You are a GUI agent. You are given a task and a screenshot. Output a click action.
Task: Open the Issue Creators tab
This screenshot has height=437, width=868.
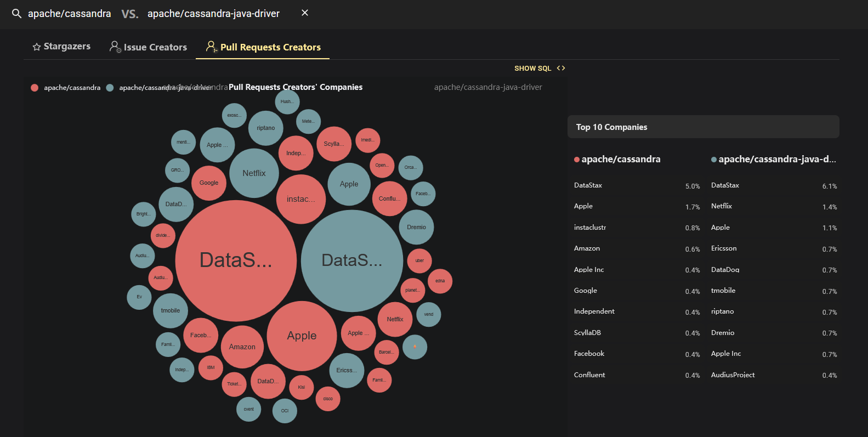click(x=148, y=47)
